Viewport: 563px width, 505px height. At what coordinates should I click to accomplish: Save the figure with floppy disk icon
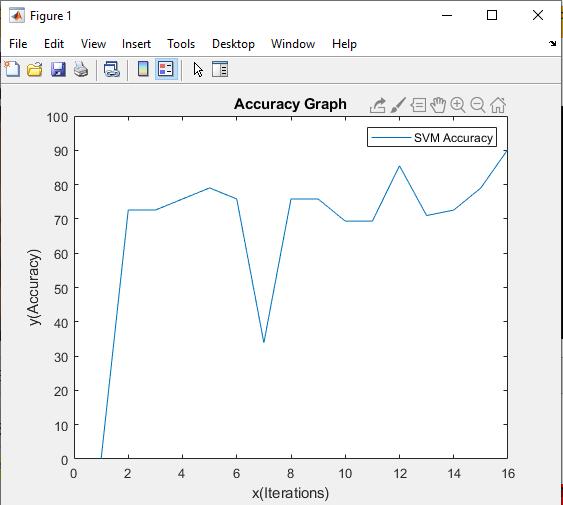pos(58,69)
